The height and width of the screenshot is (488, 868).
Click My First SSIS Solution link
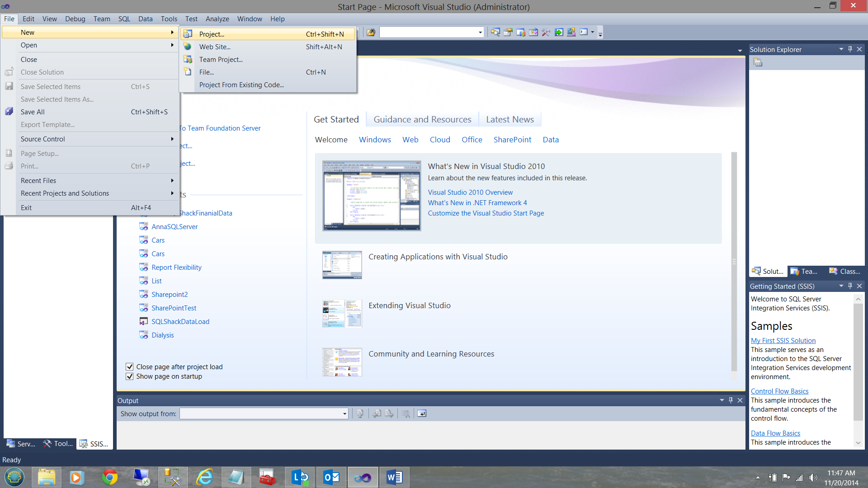click(x=783, y=341)
